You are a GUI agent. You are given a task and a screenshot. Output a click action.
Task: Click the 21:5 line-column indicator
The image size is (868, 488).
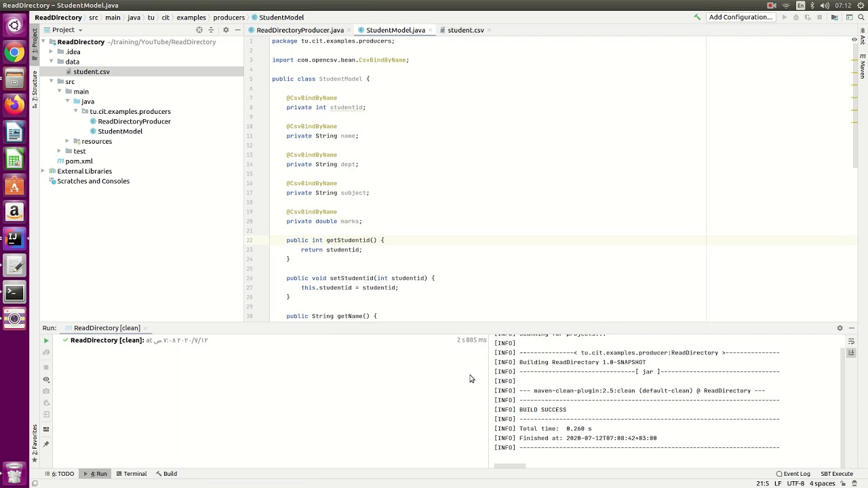(762, 483)
